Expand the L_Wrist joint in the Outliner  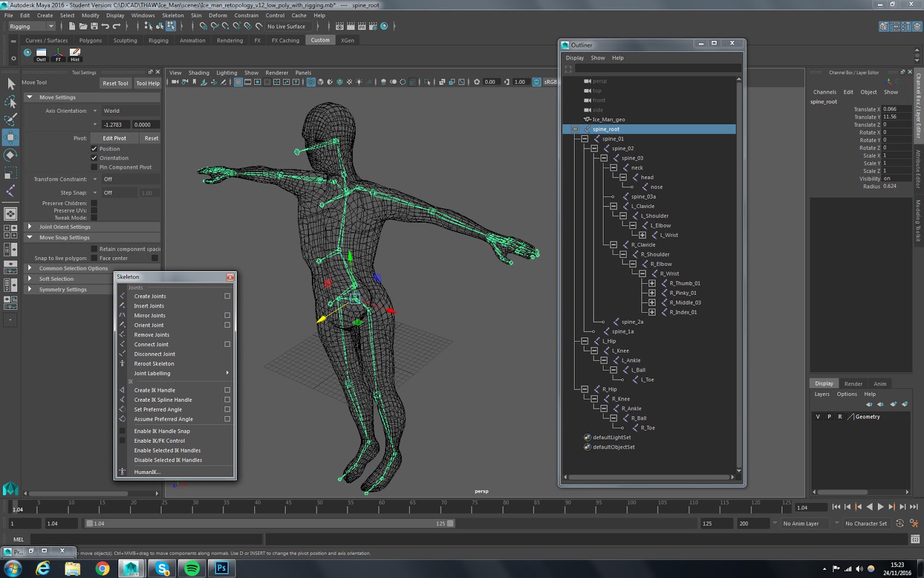(643, 235)
